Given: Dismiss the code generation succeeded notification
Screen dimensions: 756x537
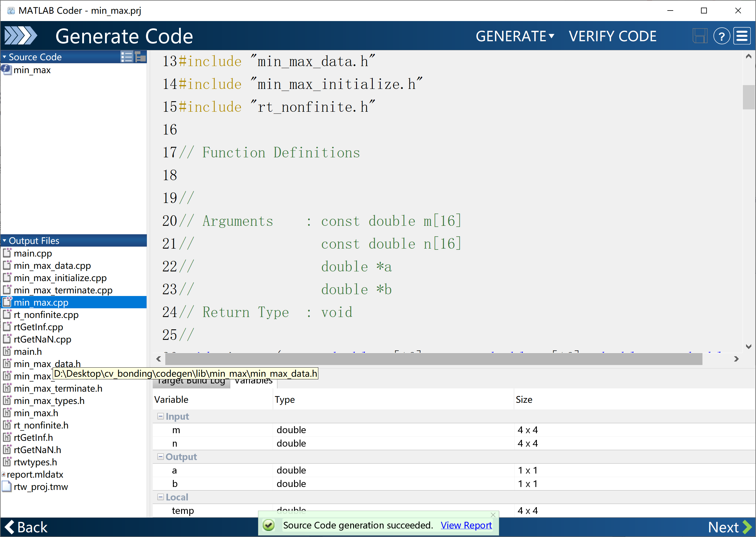Looking at the screenshot, I should tap(493, 514).
